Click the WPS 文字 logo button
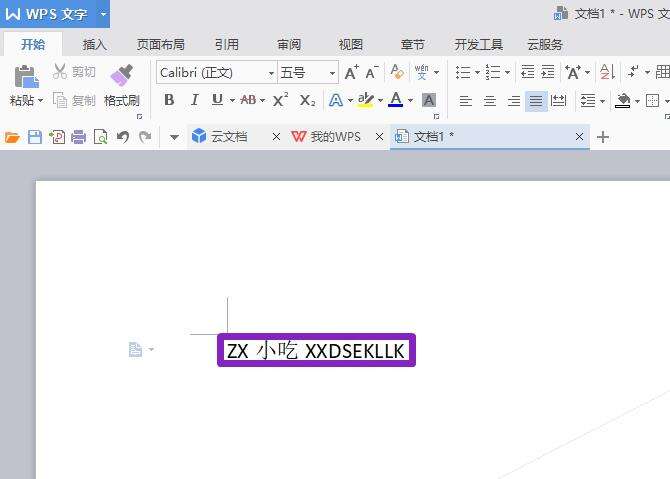Image resolution: width=670 pixels, height=479 pixels. [x=45, y=14]
